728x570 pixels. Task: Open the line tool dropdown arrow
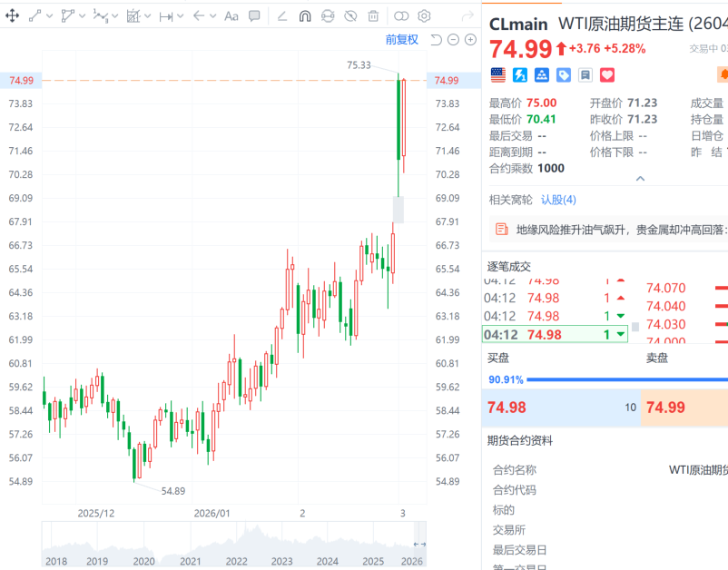[49, 15]
